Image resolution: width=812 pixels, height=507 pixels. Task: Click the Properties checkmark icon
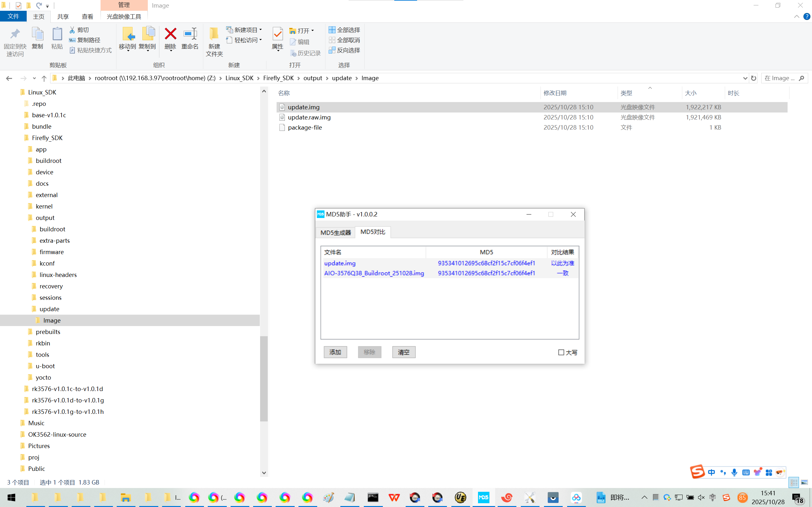278,34
